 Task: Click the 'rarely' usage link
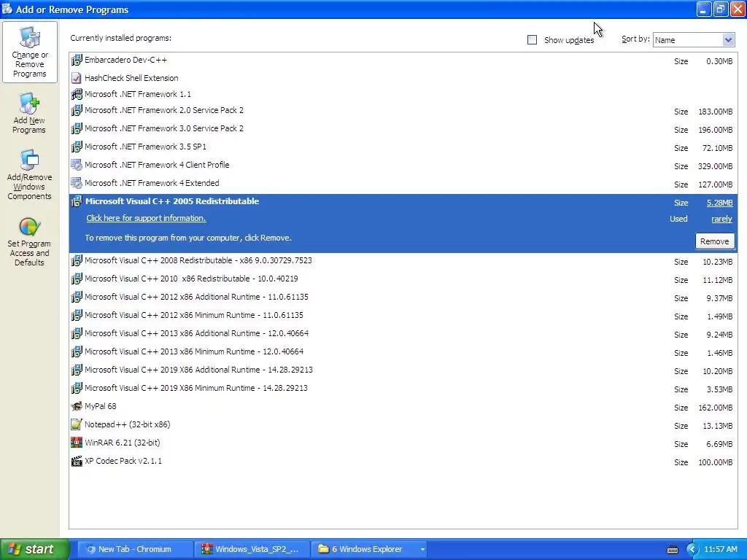point(721,219)
